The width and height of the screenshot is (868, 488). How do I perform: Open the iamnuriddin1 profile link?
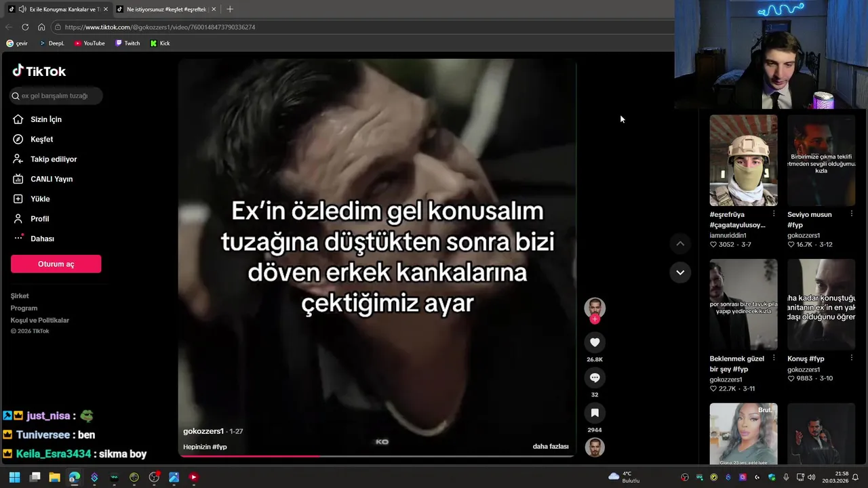coord(728,235)
